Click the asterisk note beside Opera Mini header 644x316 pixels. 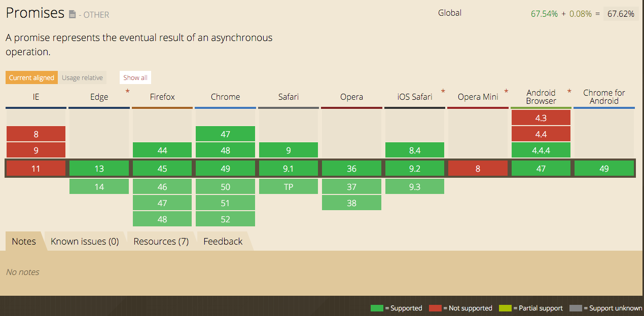pos(506,92)
